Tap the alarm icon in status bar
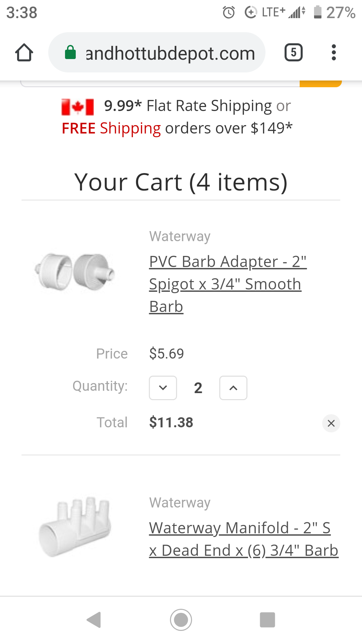The image size is (362, 644). (x=229, y=13)
